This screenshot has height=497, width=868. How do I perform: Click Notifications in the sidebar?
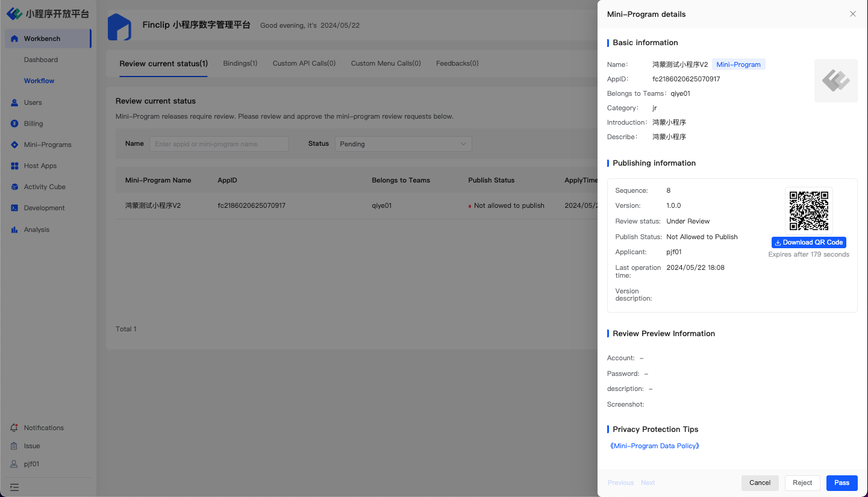(x=43, y=428)
